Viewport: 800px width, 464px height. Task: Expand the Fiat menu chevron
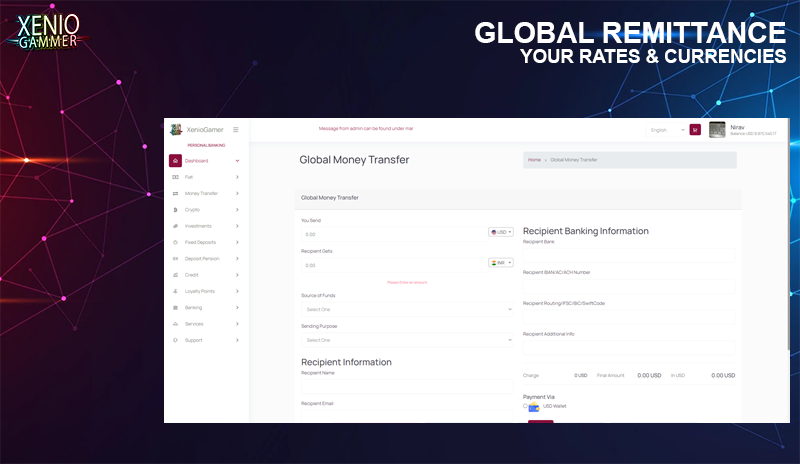(237, 177)
